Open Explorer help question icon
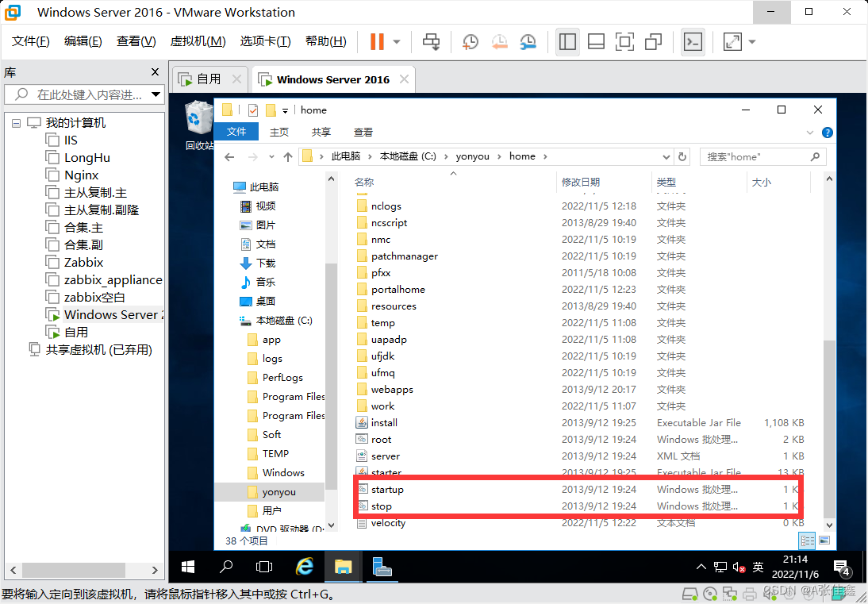This screenshot has width=868, height=604. tap(827, 133)
